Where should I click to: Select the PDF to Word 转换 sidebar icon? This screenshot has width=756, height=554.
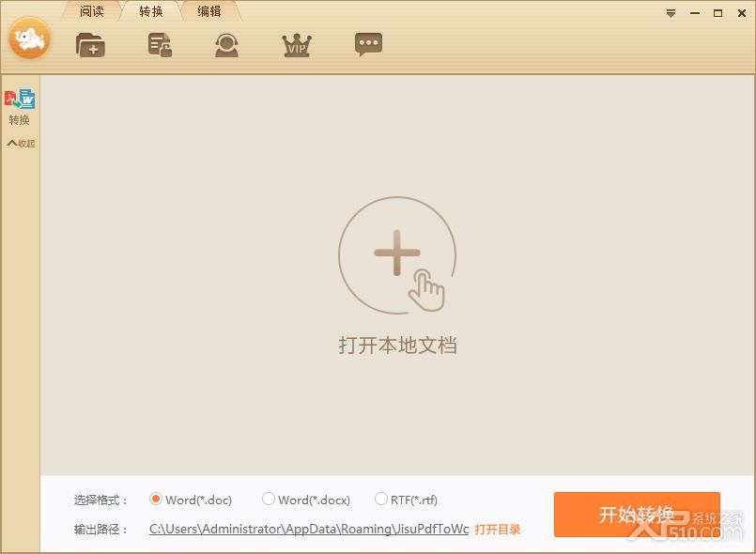click(20, 107)
